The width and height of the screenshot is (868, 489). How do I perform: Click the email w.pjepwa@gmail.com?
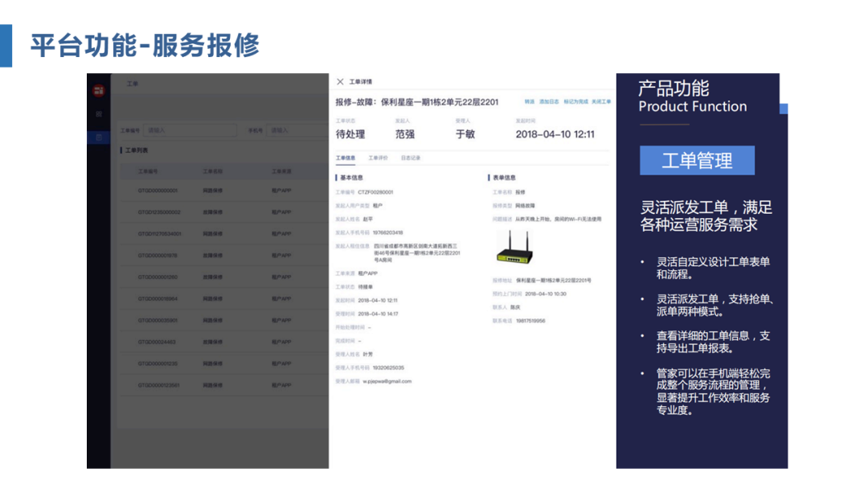[x=387, y=381]
